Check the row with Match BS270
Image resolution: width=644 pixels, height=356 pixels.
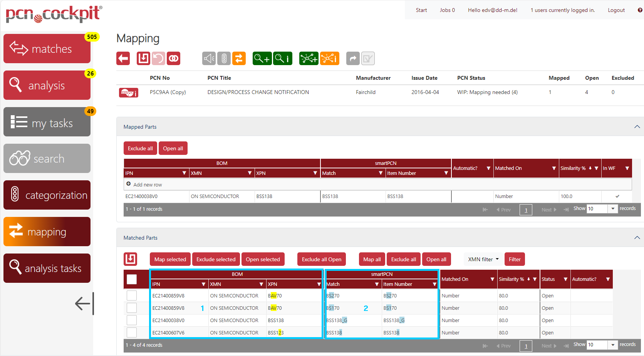(x=132, y=296)
